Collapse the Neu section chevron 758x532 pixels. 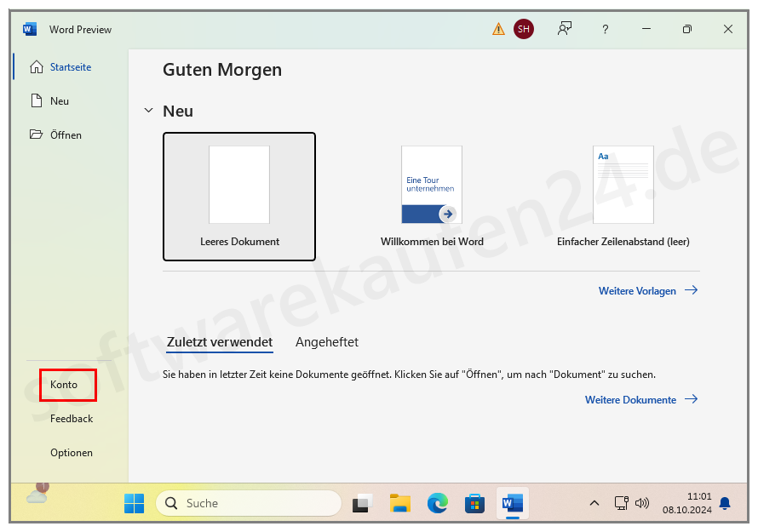[x=148, y=111]
